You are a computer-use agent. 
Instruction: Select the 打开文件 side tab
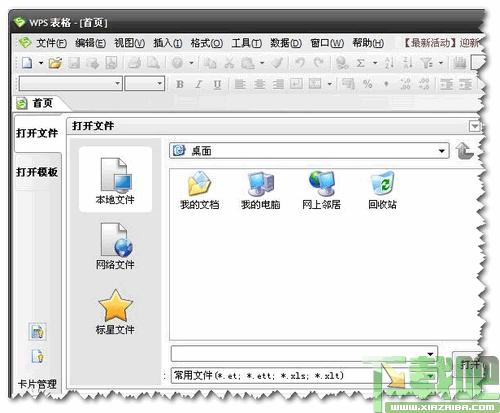(37, 133)
